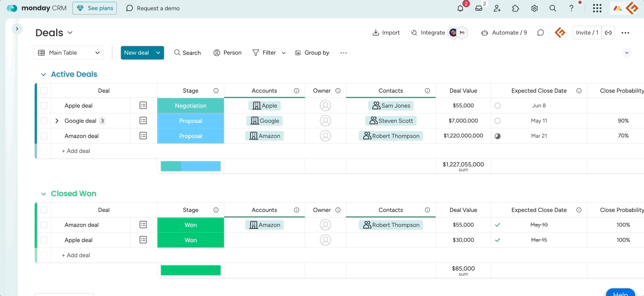Click the Negotiation stage cell for Apple deal
644x296 pixels.
(x=191, y=106)
